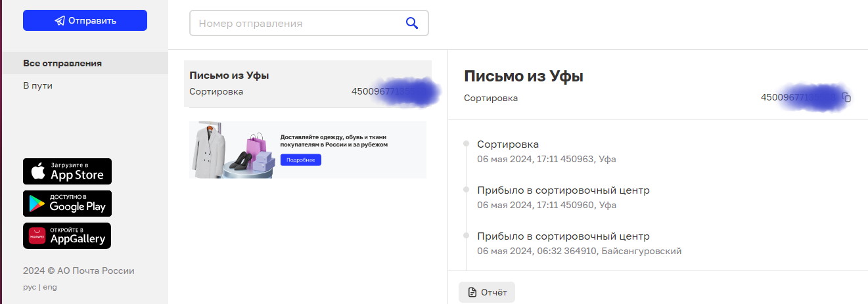Image resolution: width=868 pixels, height=304 pixels.
Task: Click the 06 мая 2024, 17:11 450963, Уфа line
Action: pyautogui.click(x=547, y=159)
